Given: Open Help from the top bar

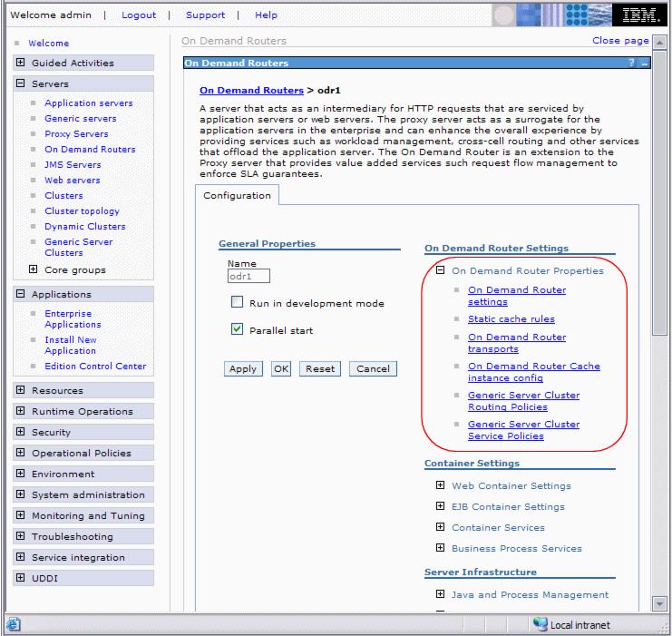Looking at the screenshot, I should coord(266,15).
